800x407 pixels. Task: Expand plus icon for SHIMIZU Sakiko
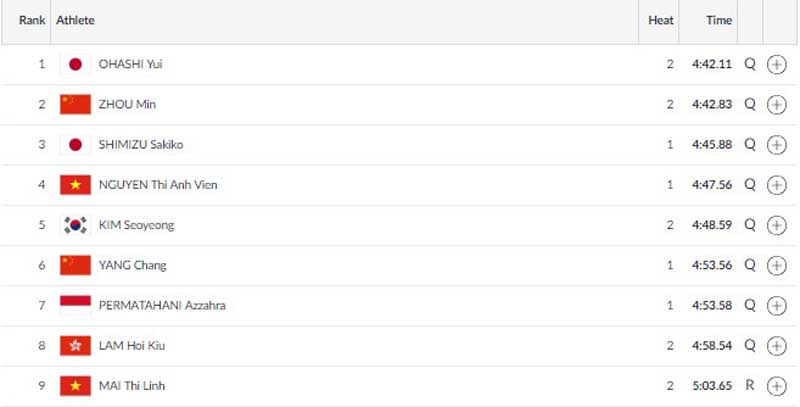coord(776,145)
